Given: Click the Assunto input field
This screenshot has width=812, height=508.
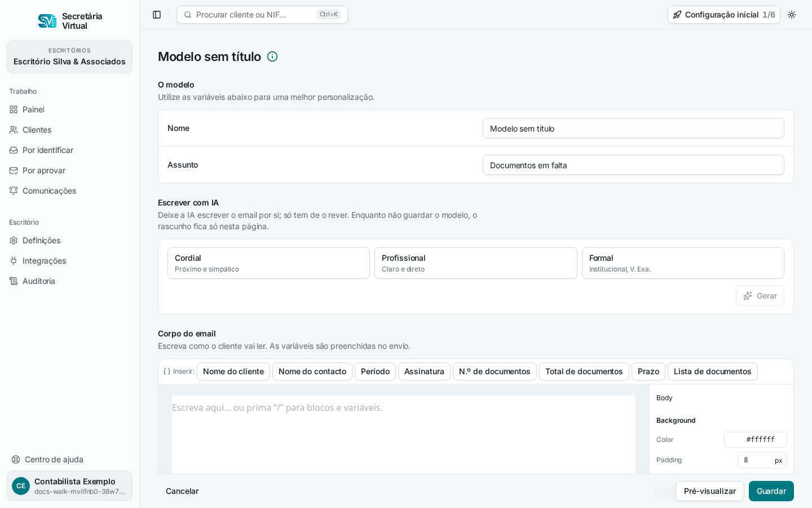Looking at the screenshot, I should click(633, 165).
